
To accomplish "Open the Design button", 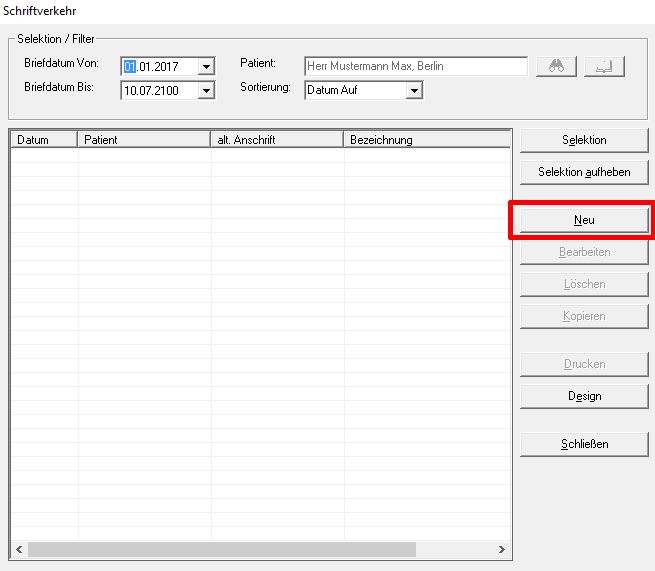I will coord(584,396).
